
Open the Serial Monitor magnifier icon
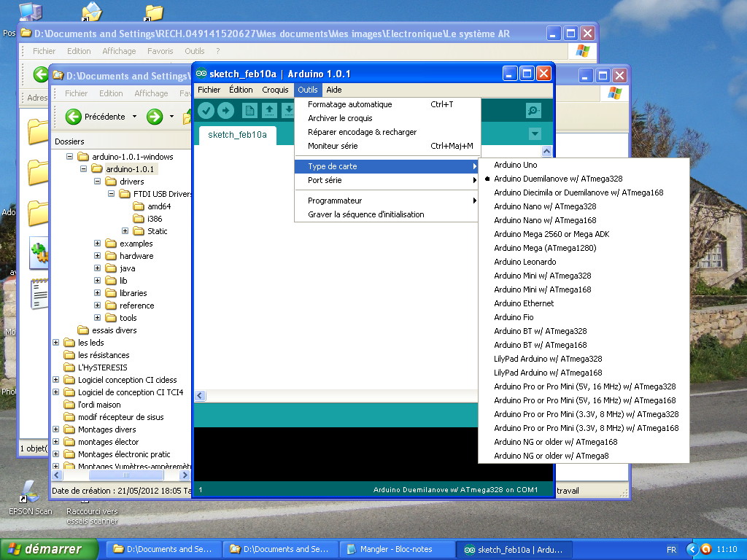pos(533,110)
